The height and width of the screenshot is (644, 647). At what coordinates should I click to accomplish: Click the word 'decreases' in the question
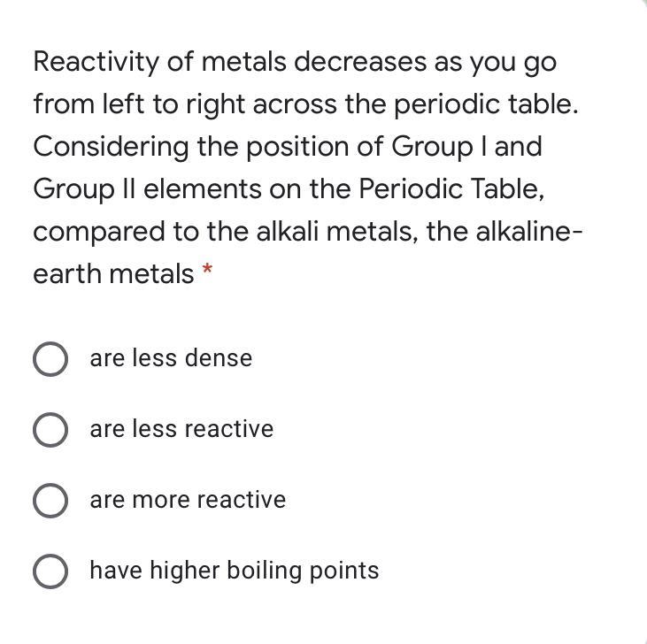(x=360, y=62)
